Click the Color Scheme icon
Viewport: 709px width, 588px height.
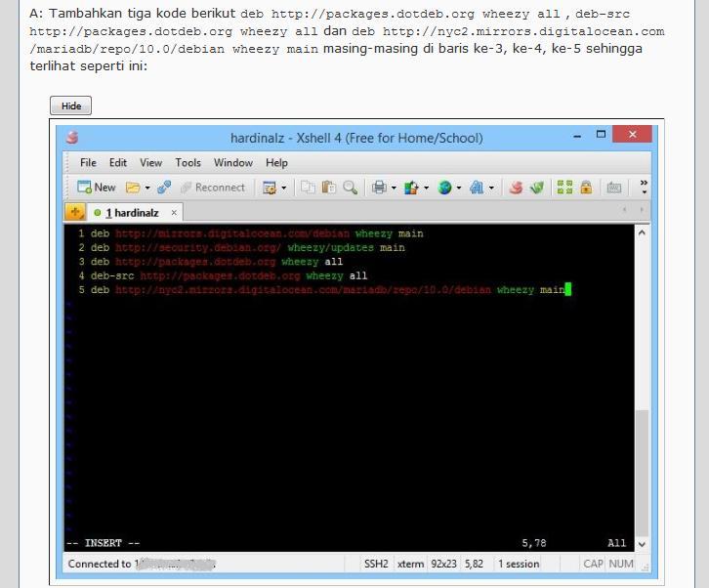[x=411, y=188]
